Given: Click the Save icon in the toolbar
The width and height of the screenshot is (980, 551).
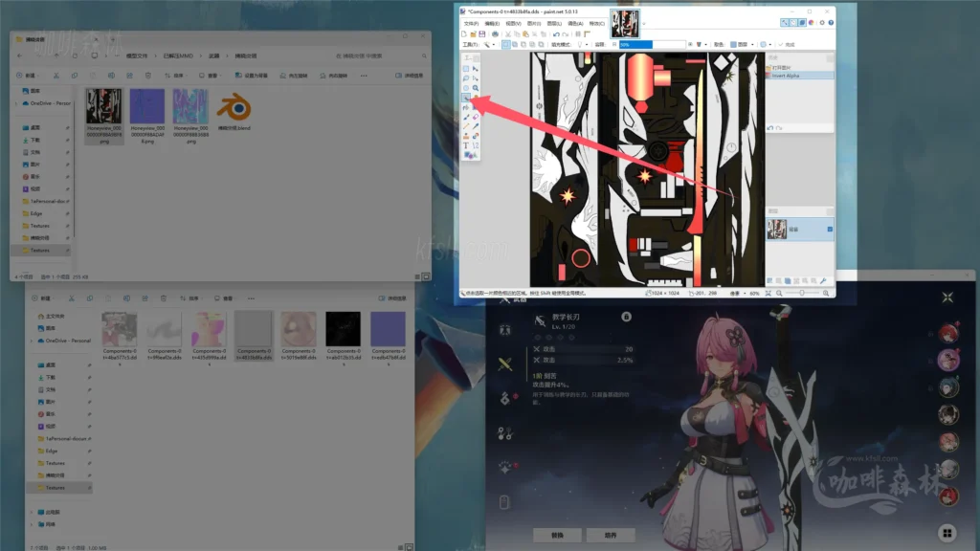Looking at the screenshot, I should tap(484, 34).
